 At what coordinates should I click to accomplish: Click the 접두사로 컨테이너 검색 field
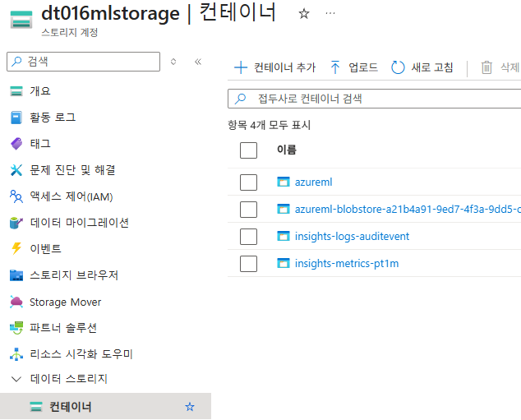click(375, 99)
